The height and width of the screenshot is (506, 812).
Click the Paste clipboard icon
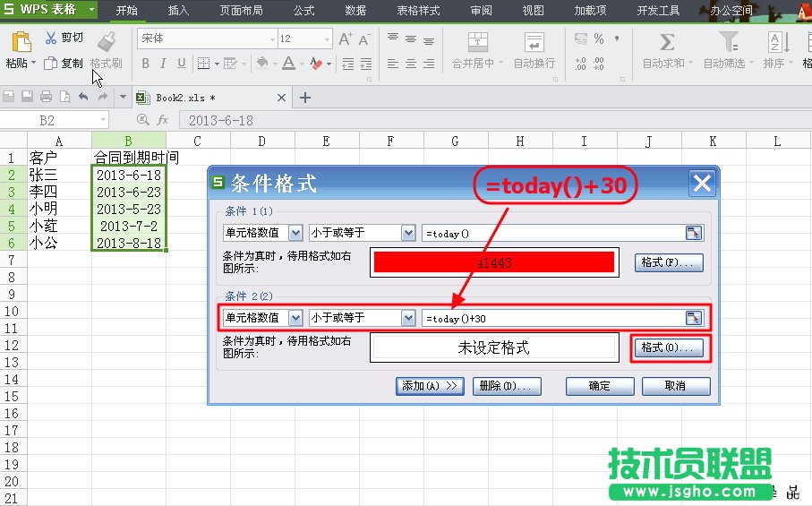(21, 42)
